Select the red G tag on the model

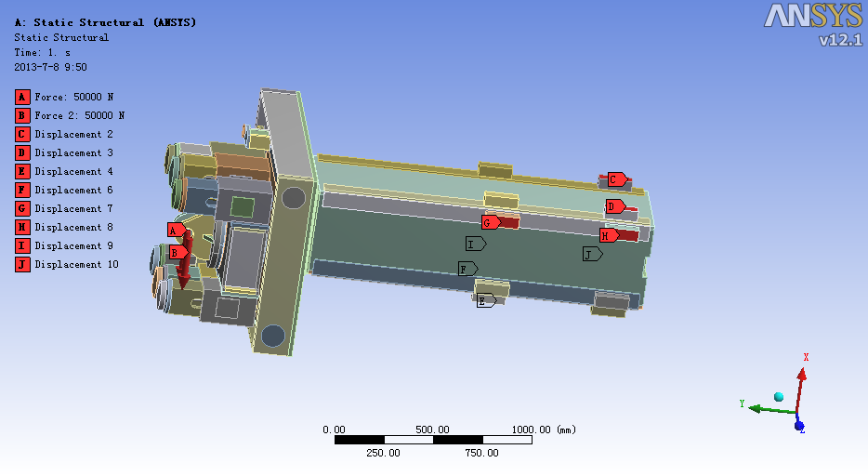pos(488,222)
